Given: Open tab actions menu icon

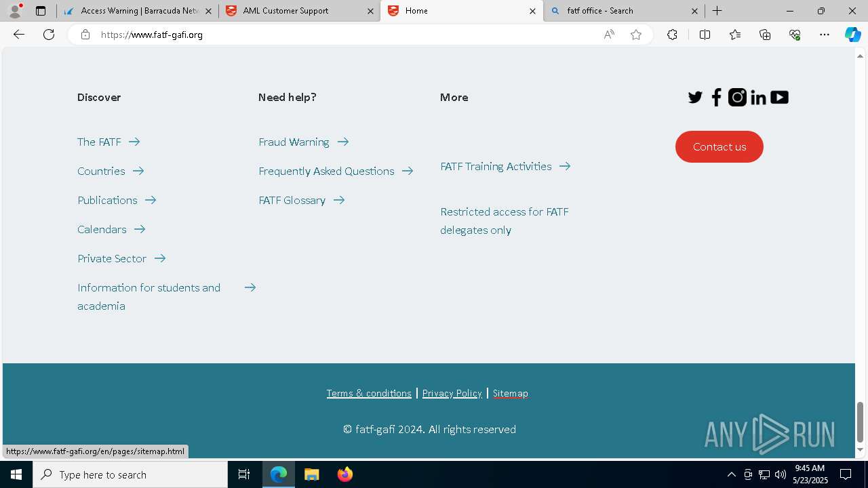Looking at the screenshot, I should click(41, 11).
